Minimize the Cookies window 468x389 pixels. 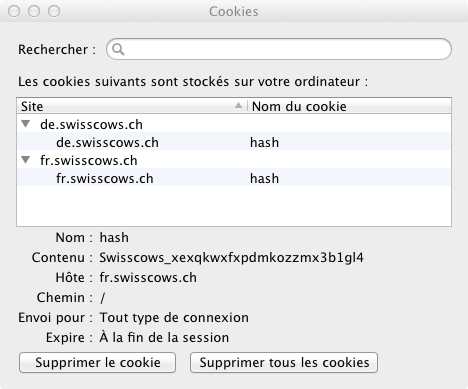pos(34,11)
